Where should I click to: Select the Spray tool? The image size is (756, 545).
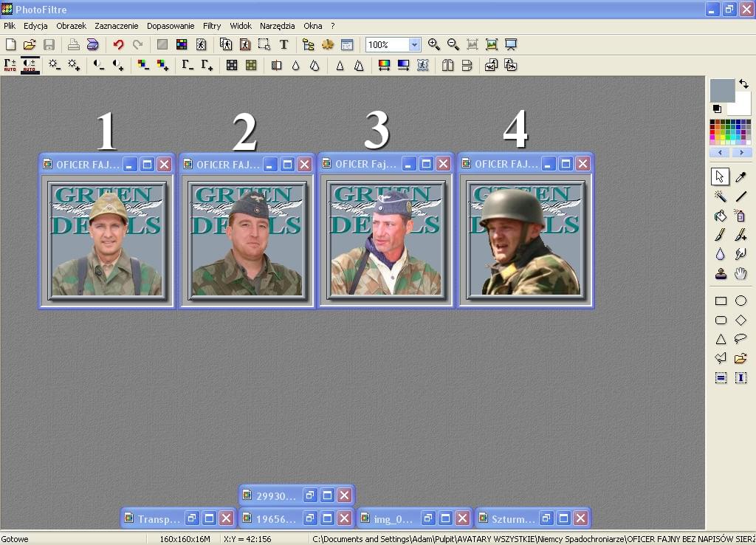click(x=740, y=216)
